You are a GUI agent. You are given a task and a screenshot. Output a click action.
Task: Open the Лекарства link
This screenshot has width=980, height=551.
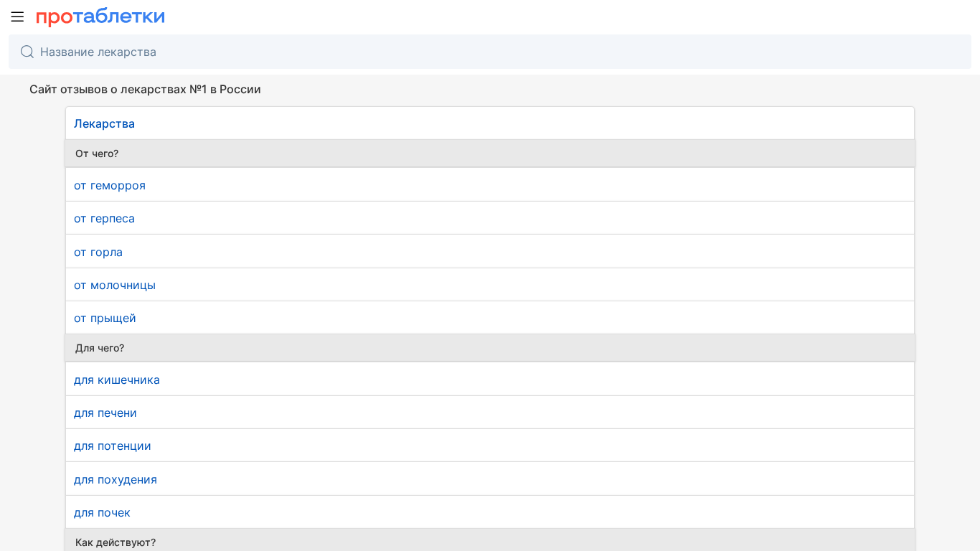tap(104, 123)
